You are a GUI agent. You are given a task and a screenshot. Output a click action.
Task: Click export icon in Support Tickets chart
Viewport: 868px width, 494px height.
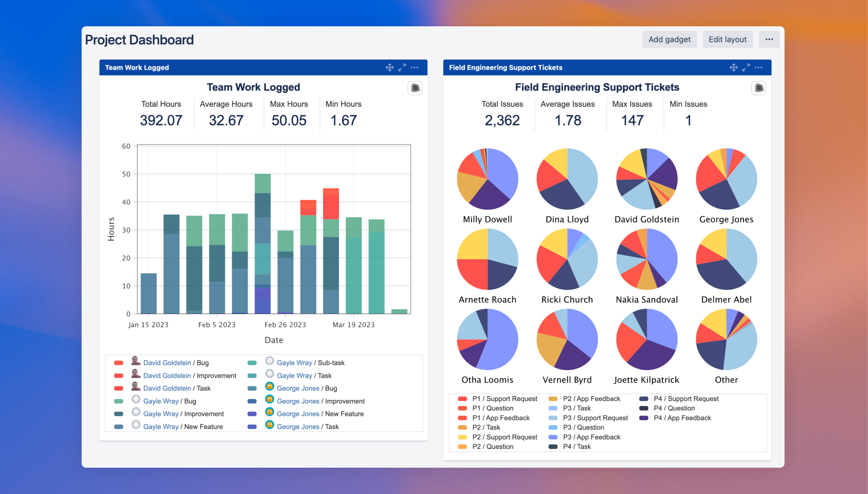click(x=759, y=88)
